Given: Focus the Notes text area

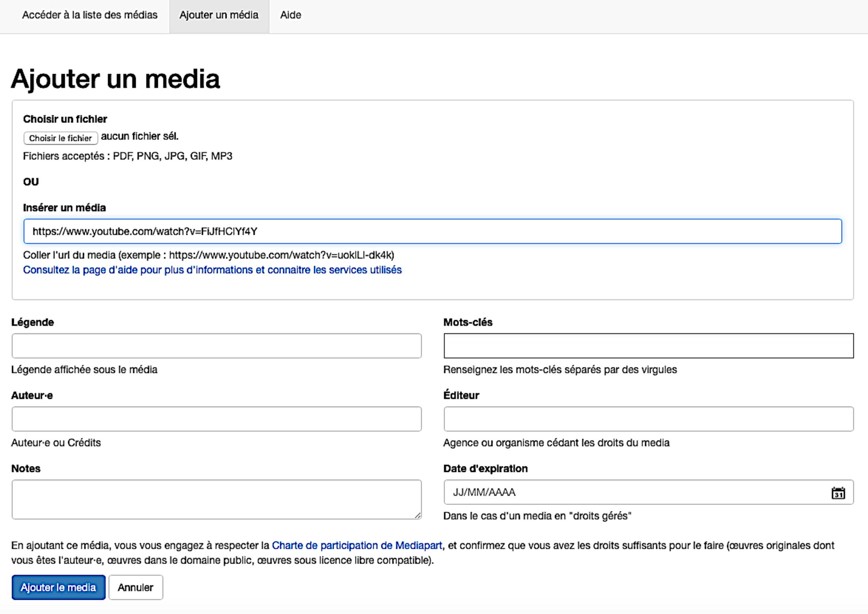Looking at the screenshot, I should tap(216, 499).
